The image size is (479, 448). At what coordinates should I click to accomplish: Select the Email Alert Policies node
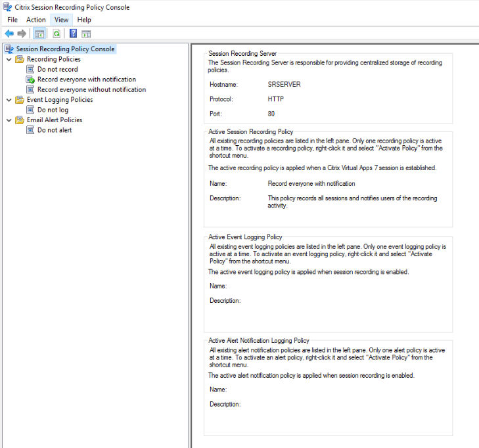[x=55, y=120]
